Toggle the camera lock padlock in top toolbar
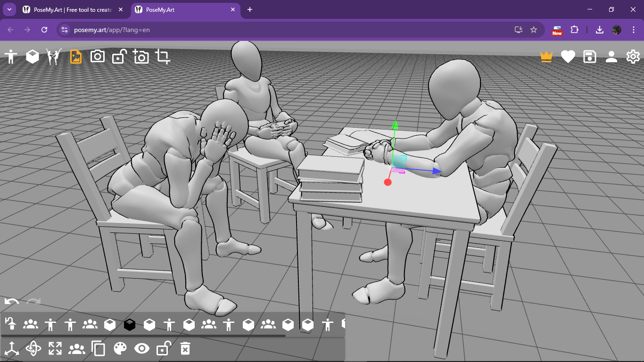The width and height of the screenshot is (644, 362). (119, 57)
